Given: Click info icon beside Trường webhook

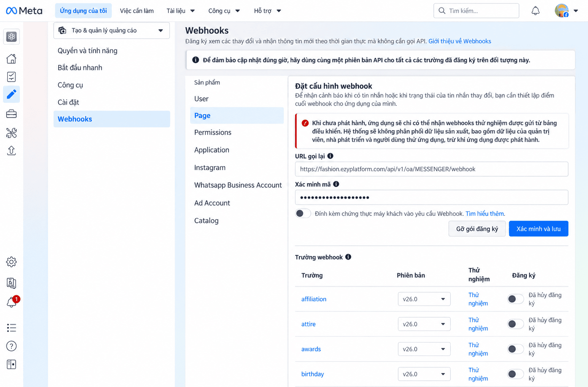Looking at the screenshot, I should 348,257.
